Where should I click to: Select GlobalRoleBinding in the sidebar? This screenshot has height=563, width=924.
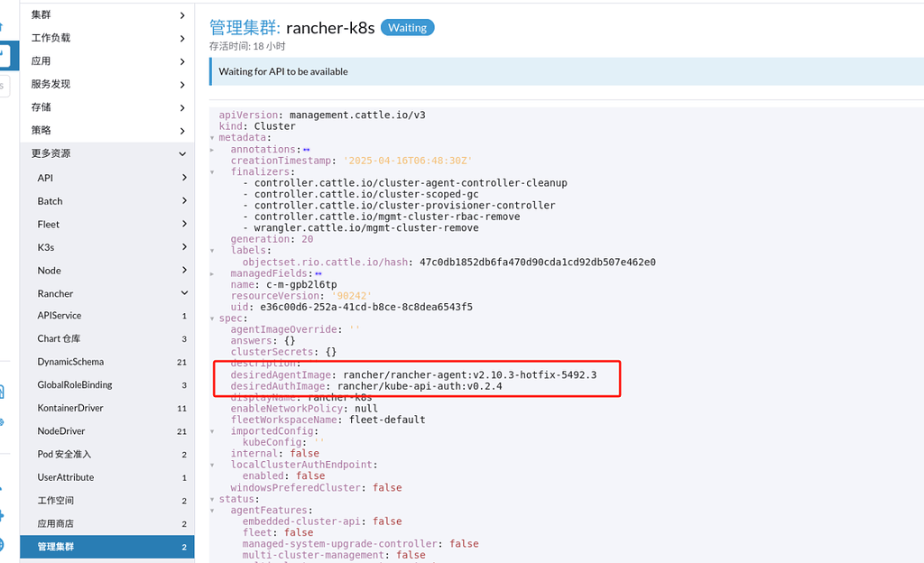tap(106, 384)
